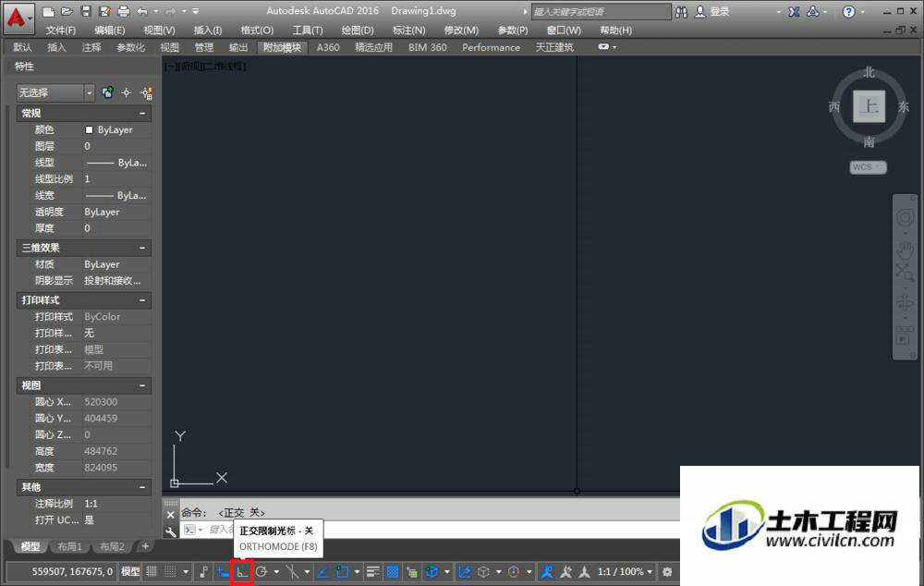The width and height of the screenshot is (924, 586).
Task: Switch to the 天正建筑 ribbon tab
Action: [x=553, y=47]
